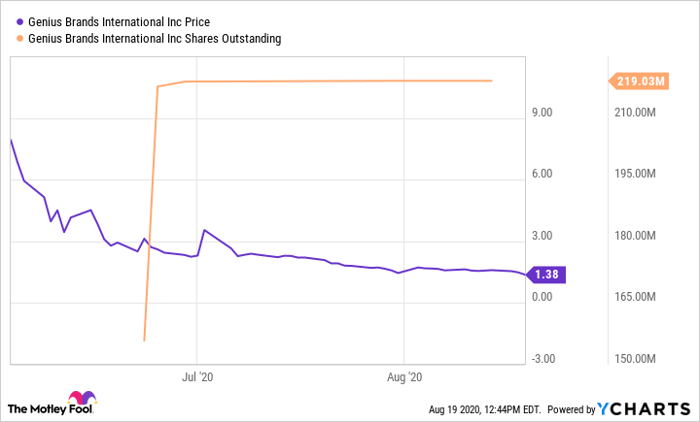Click the 180.00M shares axis label
Image resolution: width=700 pixels, height=422 pixels.
pos(634,236)
